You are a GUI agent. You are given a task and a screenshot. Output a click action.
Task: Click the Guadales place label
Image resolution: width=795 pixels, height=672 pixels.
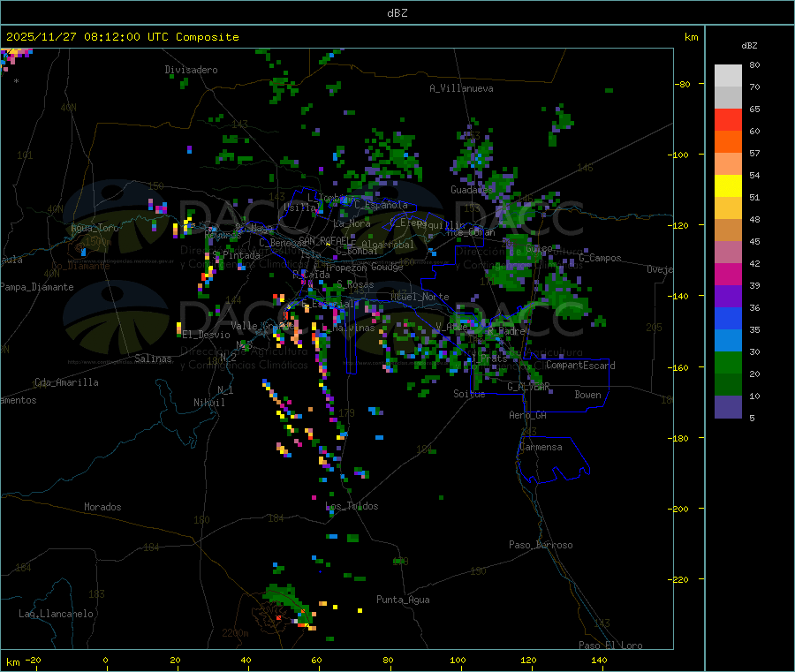[472, 190]
